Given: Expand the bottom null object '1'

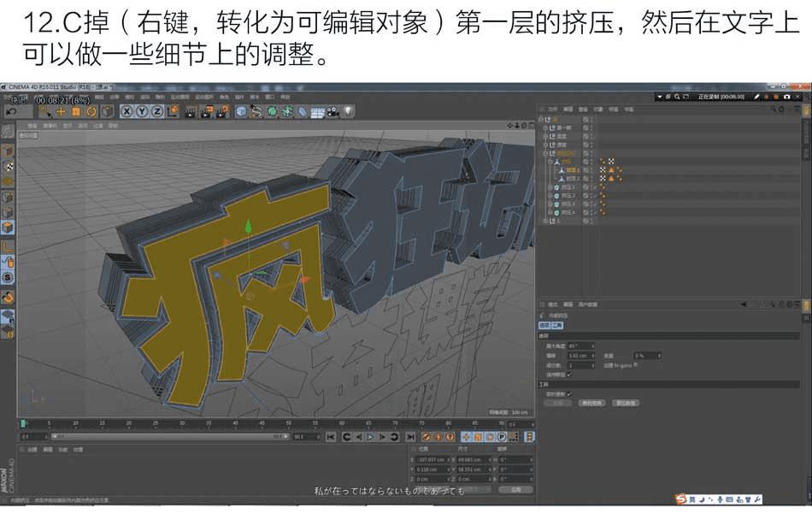Looking at the screenshot, I should pos(545,222).
